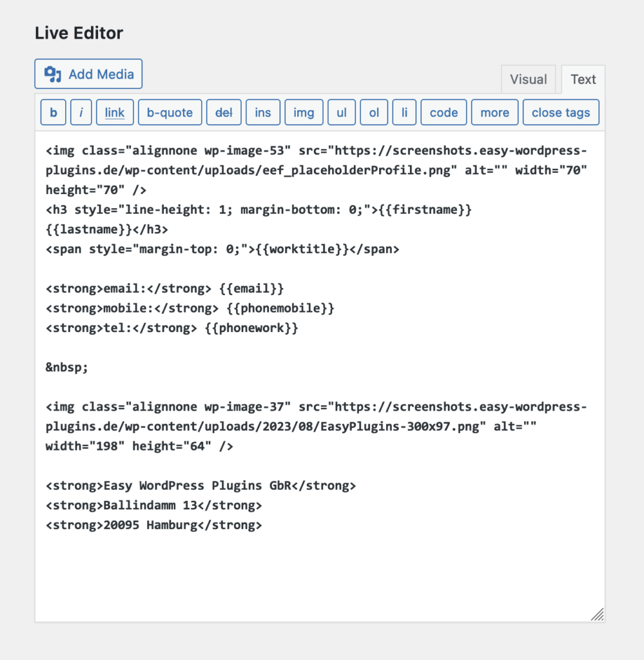Insert image tag with img button

[304, 112]
